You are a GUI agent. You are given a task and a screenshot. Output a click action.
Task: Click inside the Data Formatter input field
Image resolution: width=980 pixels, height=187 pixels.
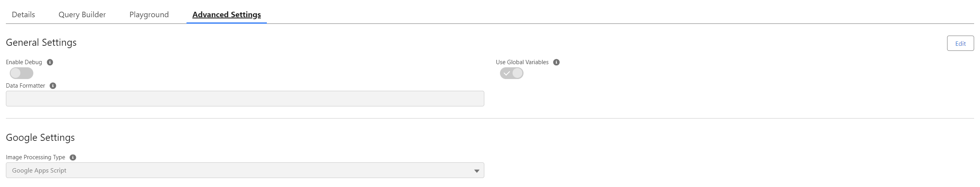click(245, 99)
